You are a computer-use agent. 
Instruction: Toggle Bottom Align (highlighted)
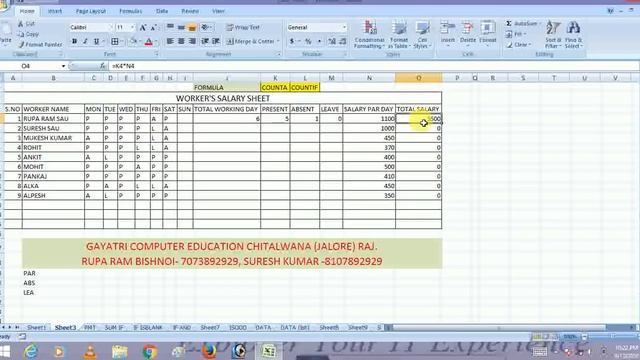(192, 28)
